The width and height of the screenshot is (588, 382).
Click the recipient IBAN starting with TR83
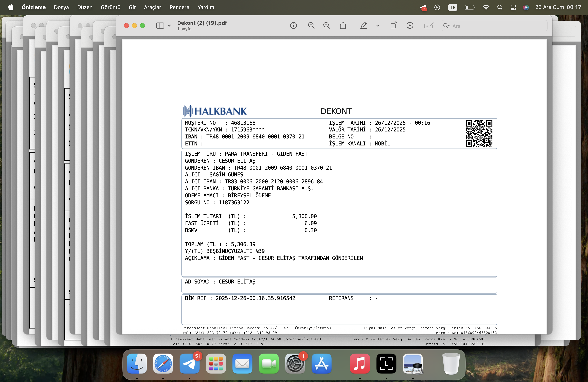point(274,182)
